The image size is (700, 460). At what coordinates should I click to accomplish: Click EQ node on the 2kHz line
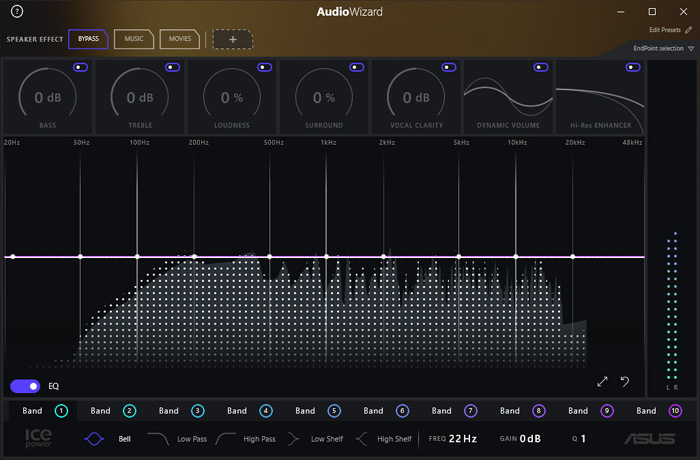tap(383, 256)
